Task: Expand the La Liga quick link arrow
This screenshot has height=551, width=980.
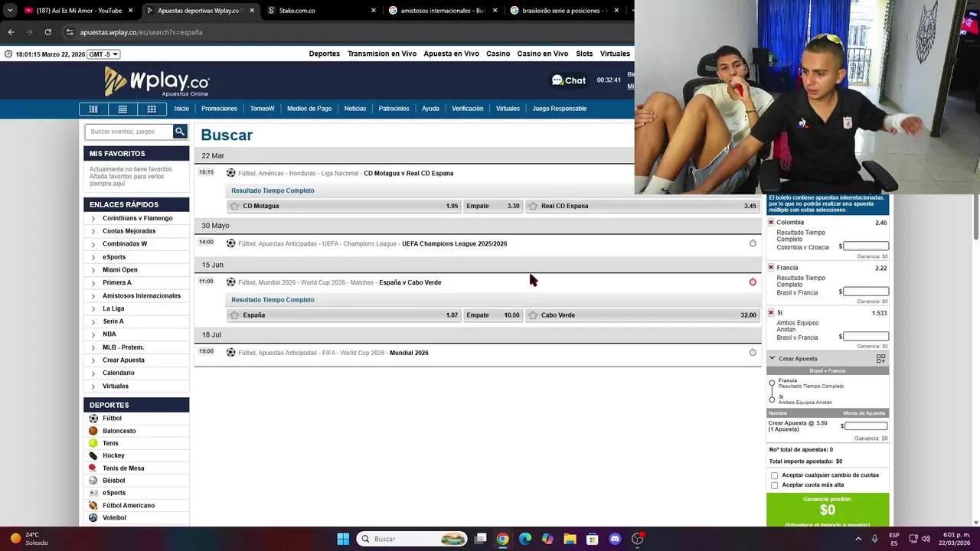Action: (x=93, y=308)
